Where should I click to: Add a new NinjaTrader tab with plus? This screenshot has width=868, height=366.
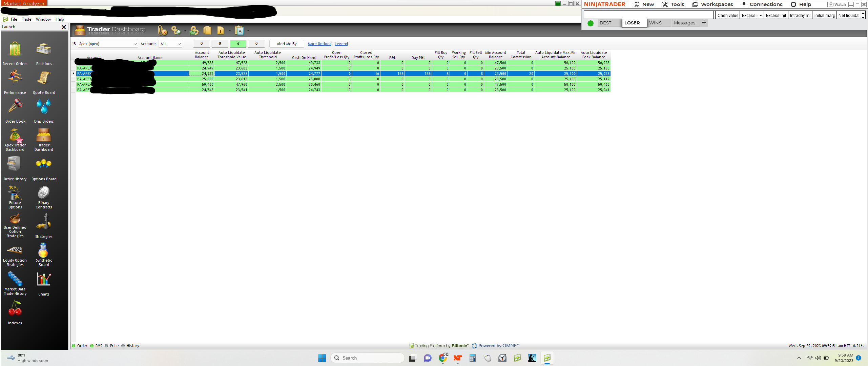[704, 23]
